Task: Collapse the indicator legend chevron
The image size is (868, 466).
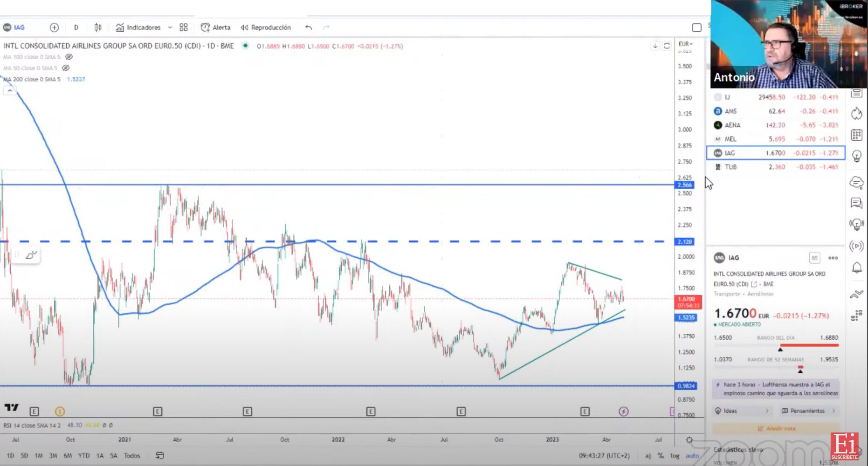Action: [10, 90]
